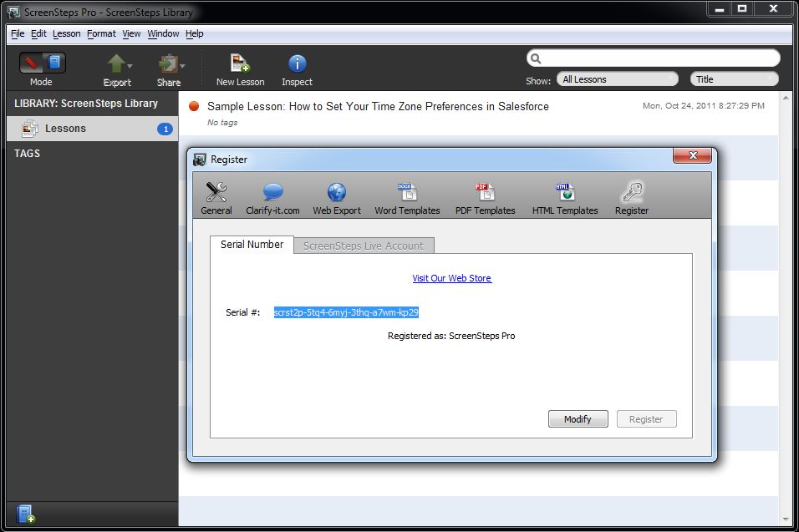
Task: Click the lesson list scrollbar down arrow
Action: 786,519
